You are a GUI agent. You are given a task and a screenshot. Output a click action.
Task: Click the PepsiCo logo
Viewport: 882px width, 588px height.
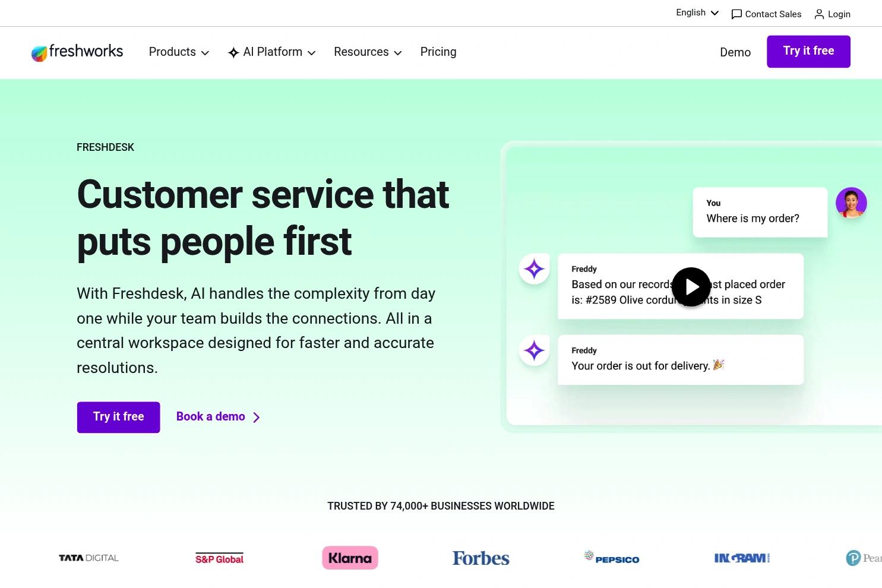[x=611, y=557]
